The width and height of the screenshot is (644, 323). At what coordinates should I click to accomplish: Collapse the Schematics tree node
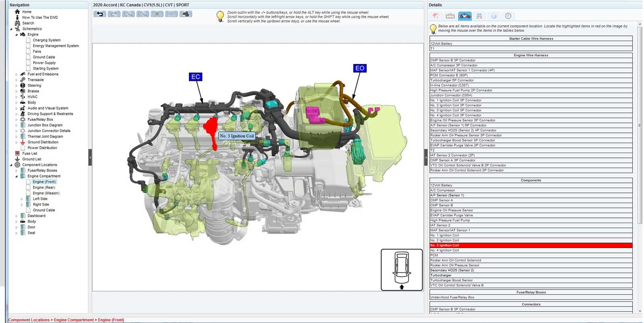pos(11,29)
